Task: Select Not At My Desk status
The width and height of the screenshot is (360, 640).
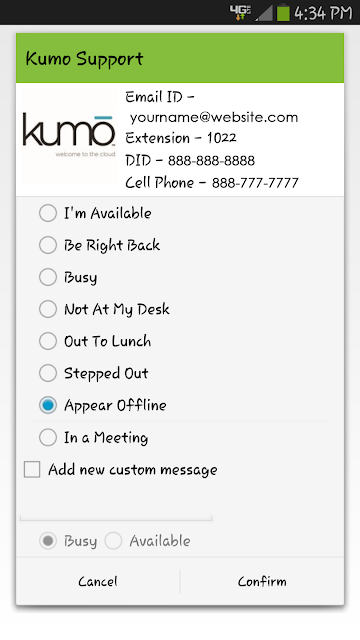Action: coord(180,309)
